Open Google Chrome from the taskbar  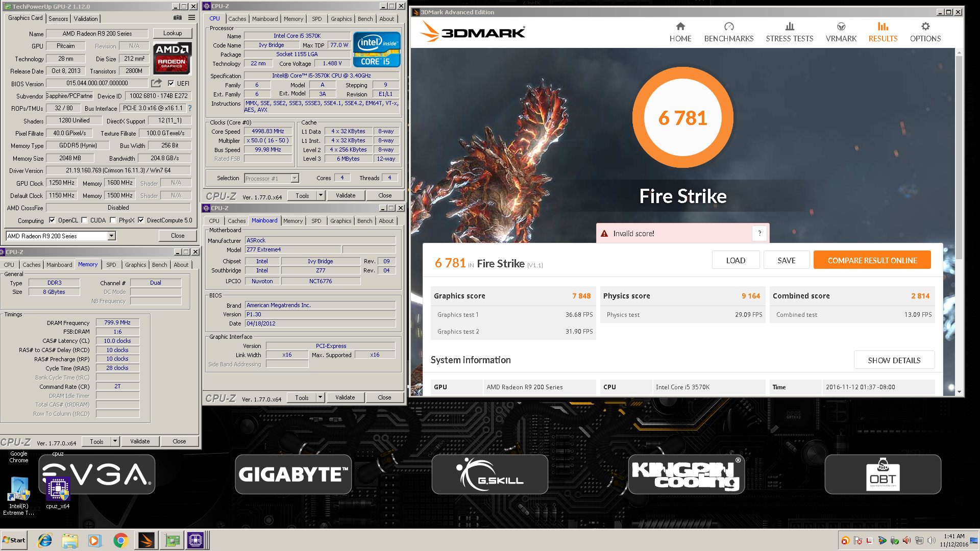tap(120, 540)
